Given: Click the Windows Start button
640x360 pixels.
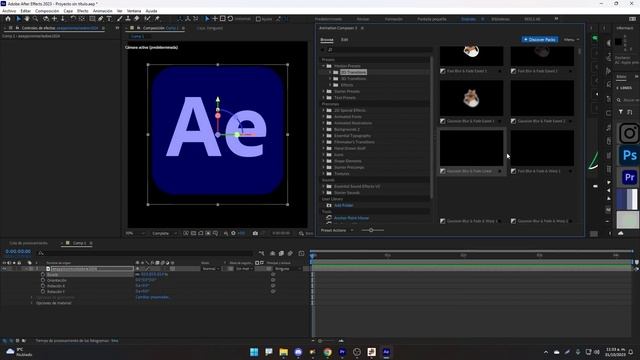Looking at the screenshot, I should (254, 352).
